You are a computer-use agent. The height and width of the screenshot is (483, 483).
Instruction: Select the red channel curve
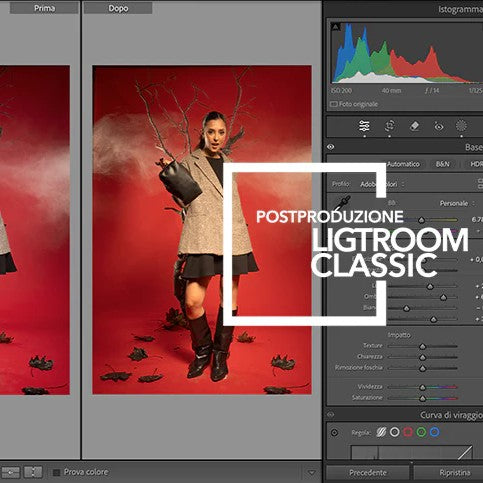[x=408, y=432]
